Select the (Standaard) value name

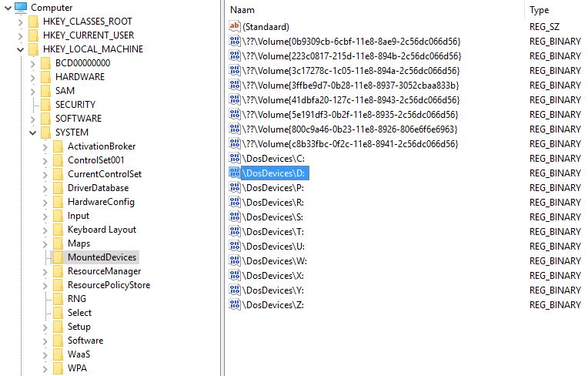pyautogui.click(x=266, y=27)
